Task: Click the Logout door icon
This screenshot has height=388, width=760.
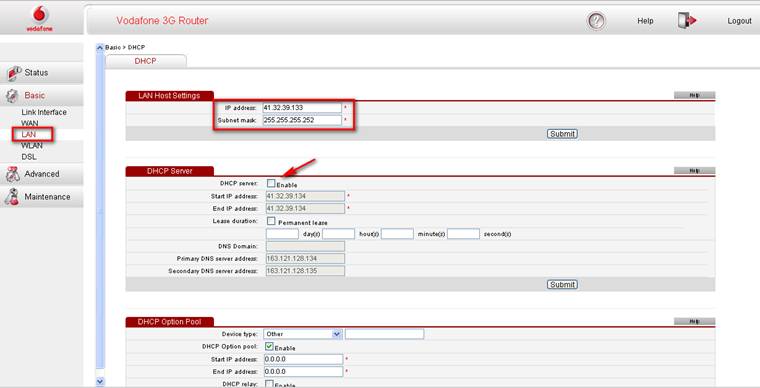Action: (687, 21)
